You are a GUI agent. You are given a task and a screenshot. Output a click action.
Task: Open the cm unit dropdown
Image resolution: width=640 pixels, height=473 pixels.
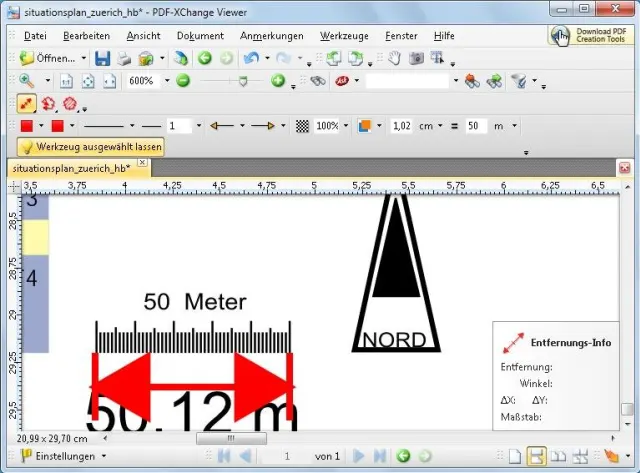coord(440,126)
